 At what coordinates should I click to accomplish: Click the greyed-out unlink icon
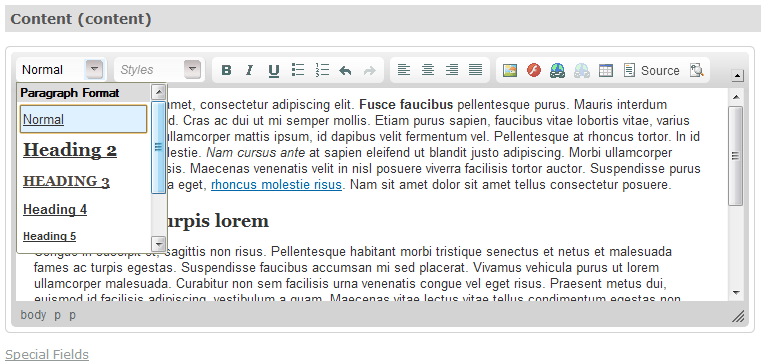(x=581, y=70)
